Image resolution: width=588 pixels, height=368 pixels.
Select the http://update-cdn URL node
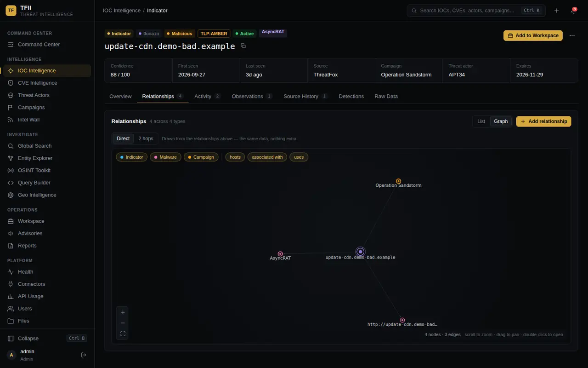point(402,320)
